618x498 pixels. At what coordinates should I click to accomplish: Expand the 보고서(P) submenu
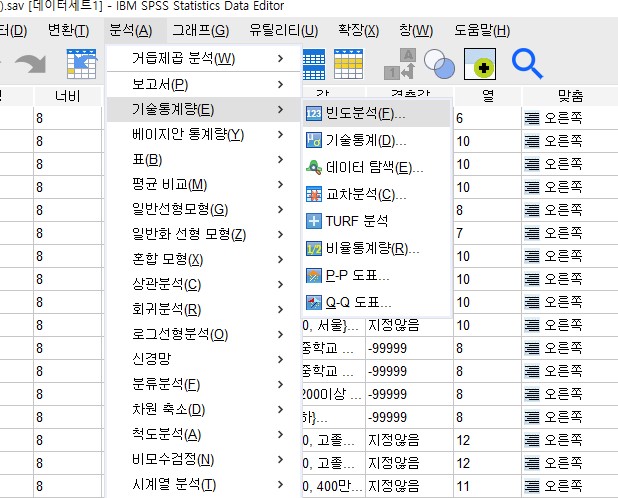pyautogui.click(x=204, y=84)
